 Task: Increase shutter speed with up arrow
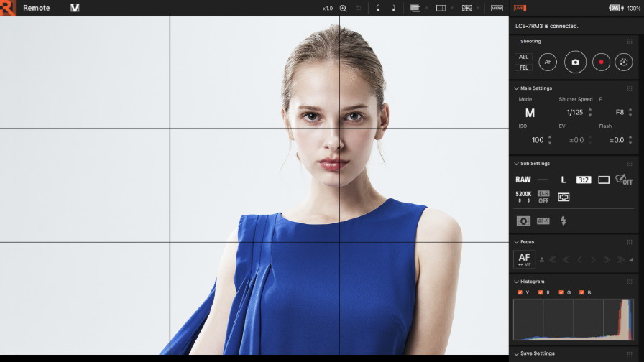click(590, 109)
